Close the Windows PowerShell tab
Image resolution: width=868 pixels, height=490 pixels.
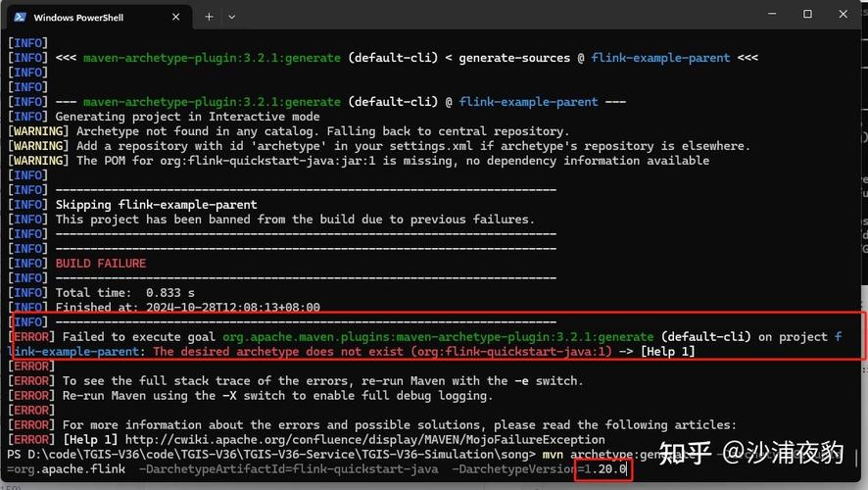[x=175, y=18]
